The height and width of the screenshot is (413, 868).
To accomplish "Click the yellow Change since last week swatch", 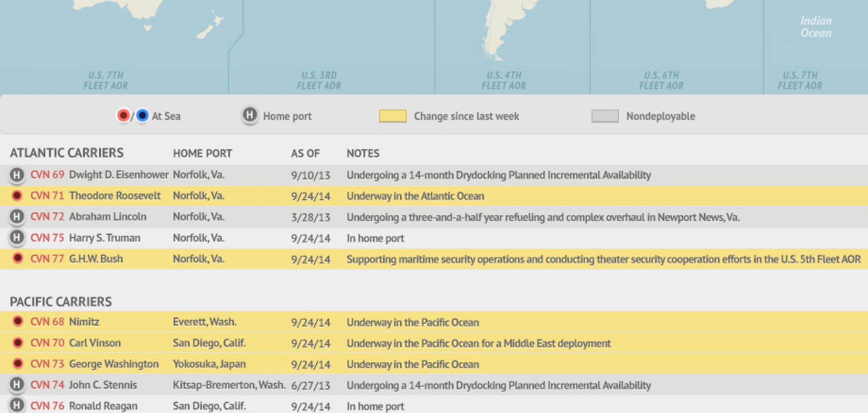I will pos(392,116).
